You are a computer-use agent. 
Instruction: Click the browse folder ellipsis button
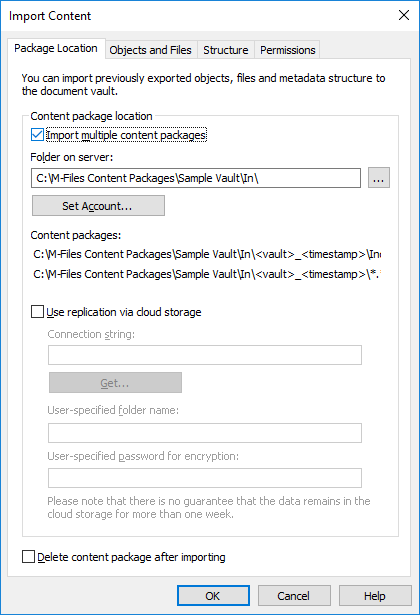[378, 178]
